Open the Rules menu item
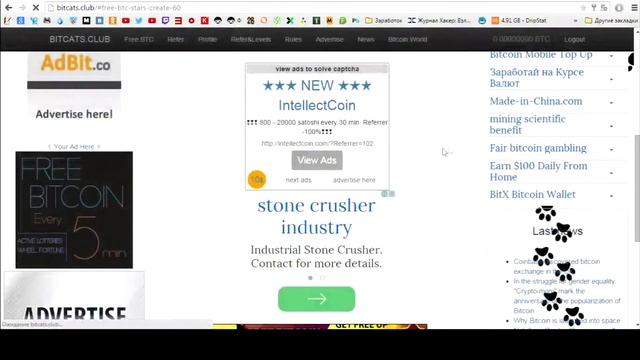This screenshot has height=360, width=640. [293, 39]
